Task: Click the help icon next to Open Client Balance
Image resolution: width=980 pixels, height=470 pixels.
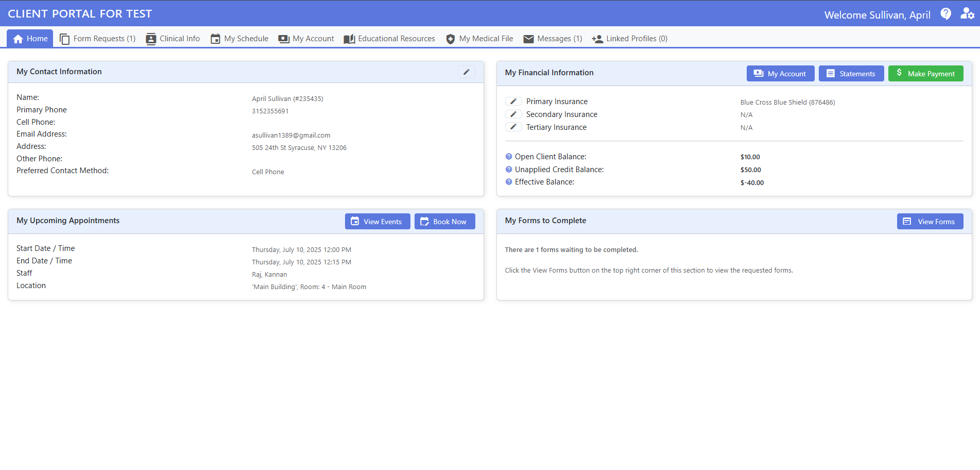Action: [508, 156]
